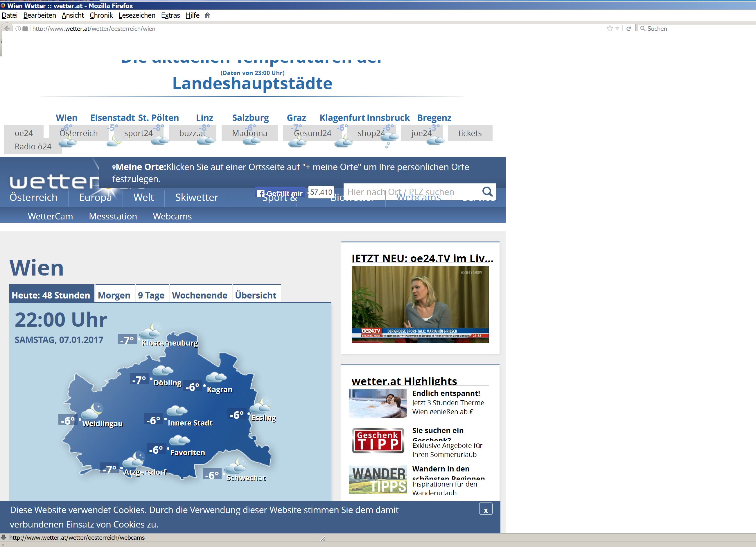Play the oe24.TV live video thumbnail
The height and width of the screenshot is (547, 756).
coord(420,304)
